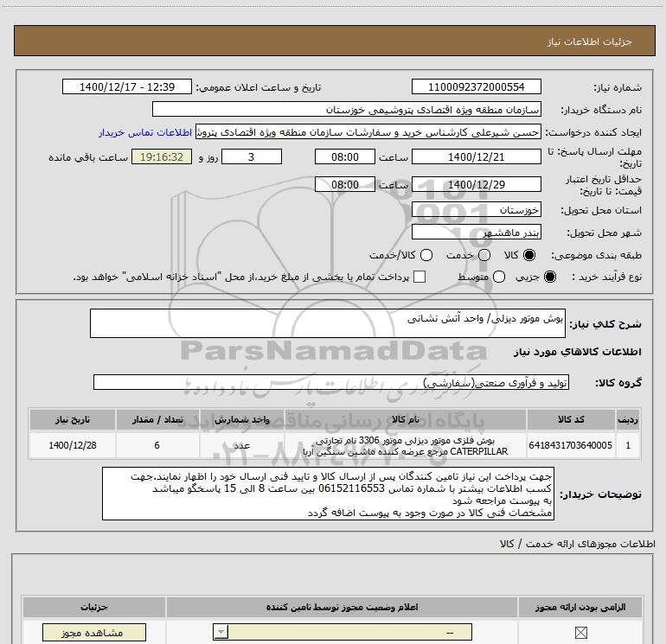The height and width of the screenshot is (644, 666).
Task: Click the واحد شمارش column header
Action: tap(241, 419)
